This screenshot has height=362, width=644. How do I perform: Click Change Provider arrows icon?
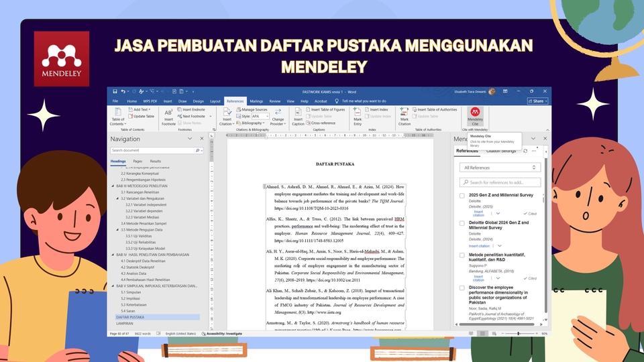[278, 112]
